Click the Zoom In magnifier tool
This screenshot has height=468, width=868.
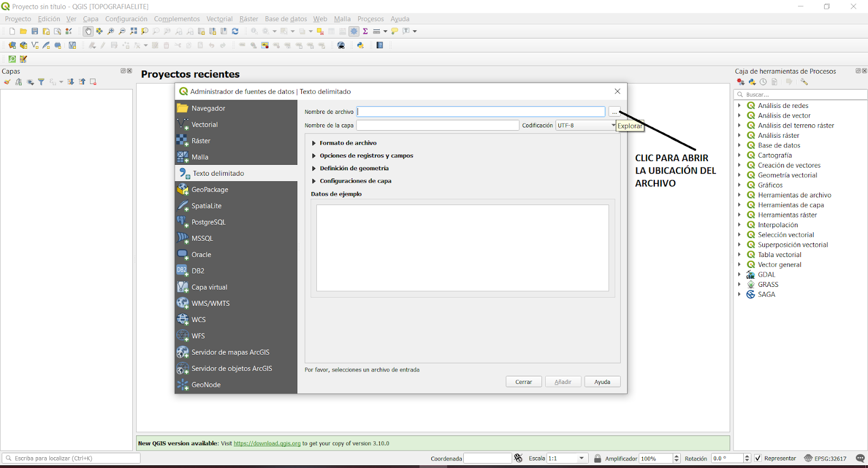coord(111,31)
